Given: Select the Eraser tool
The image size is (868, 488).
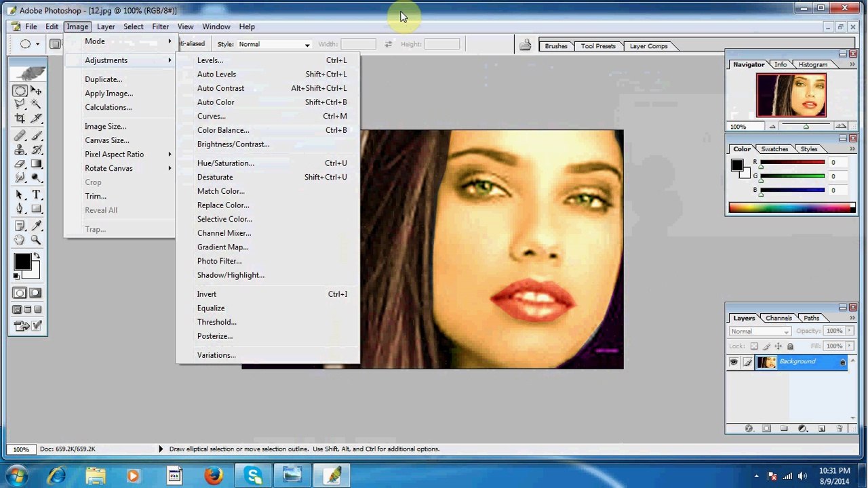Looking at the screenshot, I should (20, 164).
